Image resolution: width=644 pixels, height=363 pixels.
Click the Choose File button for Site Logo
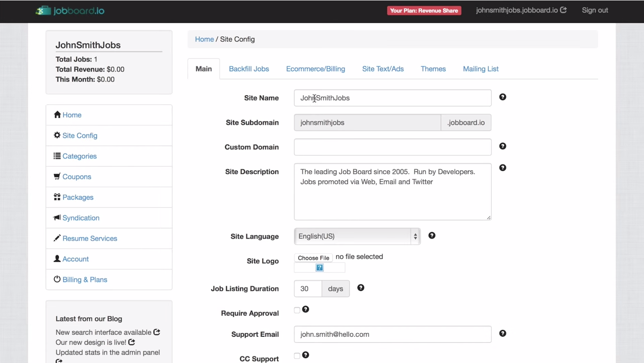point(313,257)
